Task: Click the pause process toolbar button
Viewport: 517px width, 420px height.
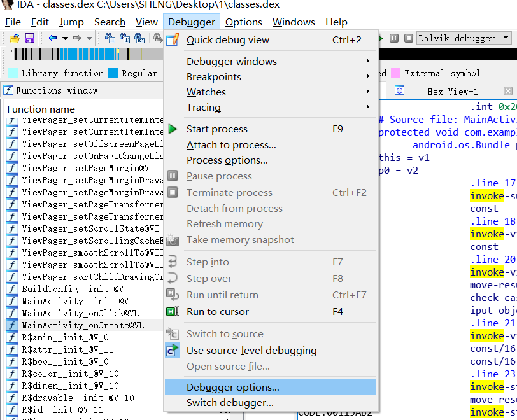Action: click(394, 38)
